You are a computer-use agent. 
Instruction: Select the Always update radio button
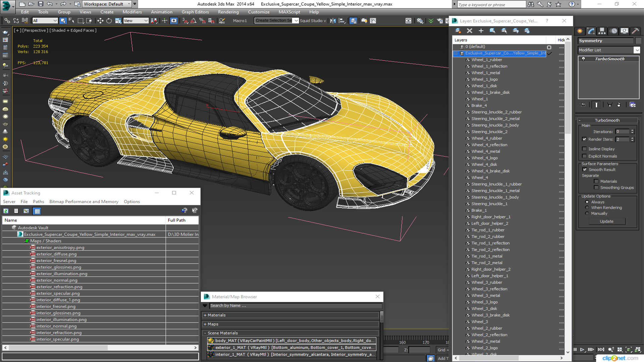coord(587,202)
